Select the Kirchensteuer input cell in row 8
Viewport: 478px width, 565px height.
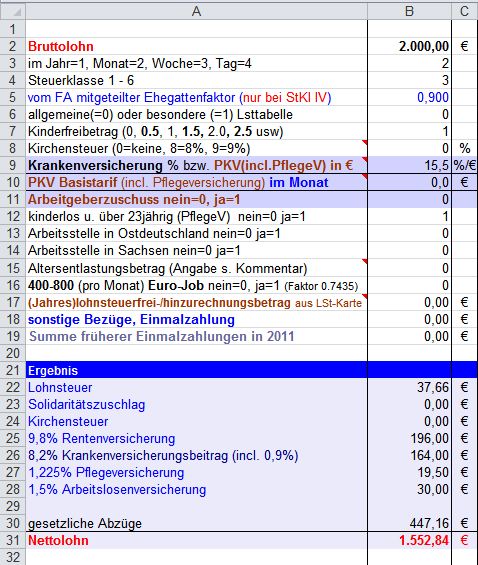[x=409, y=148]
